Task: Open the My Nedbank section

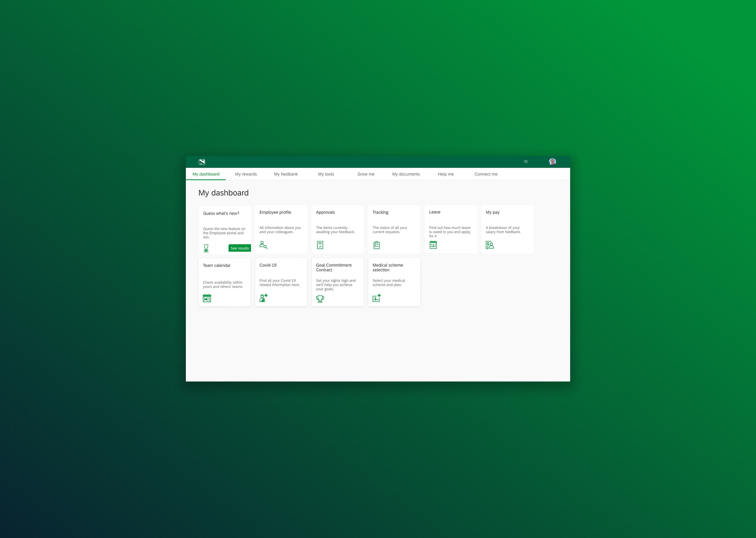Action: pyautogui.click(x=286, y=174)
